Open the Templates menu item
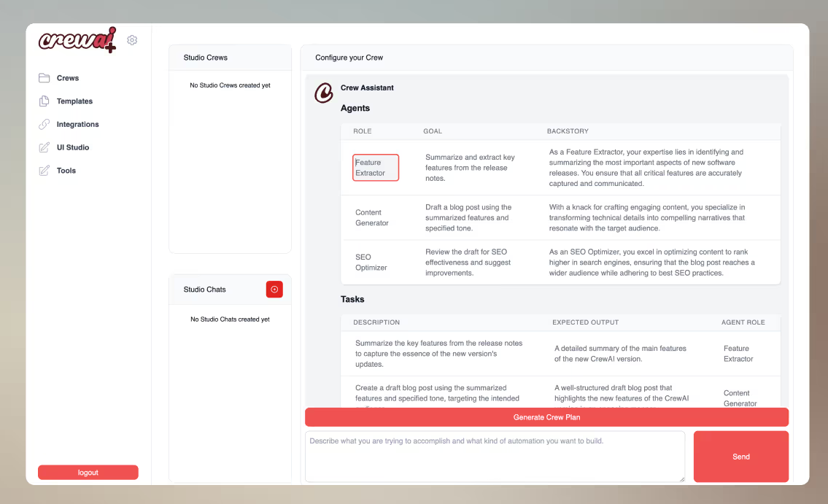The height and width of the screenshot is (504, 828). (74, 101)
